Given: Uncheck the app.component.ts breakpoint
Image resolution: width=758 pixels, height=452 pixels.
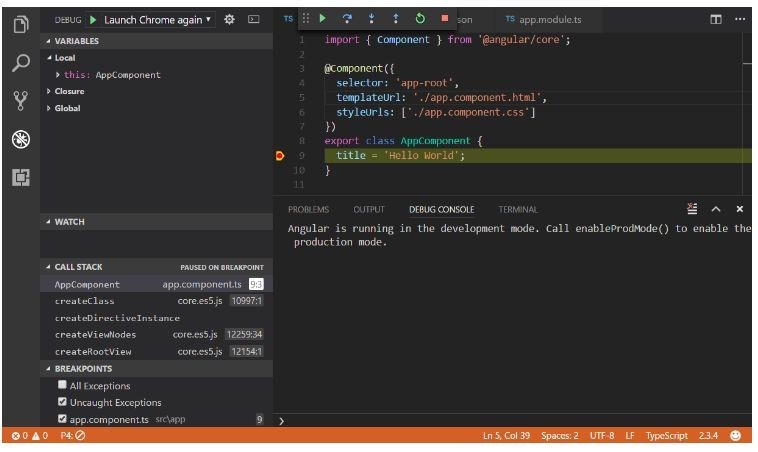Looking at the screenshot, I should click(x=62, y=420).
